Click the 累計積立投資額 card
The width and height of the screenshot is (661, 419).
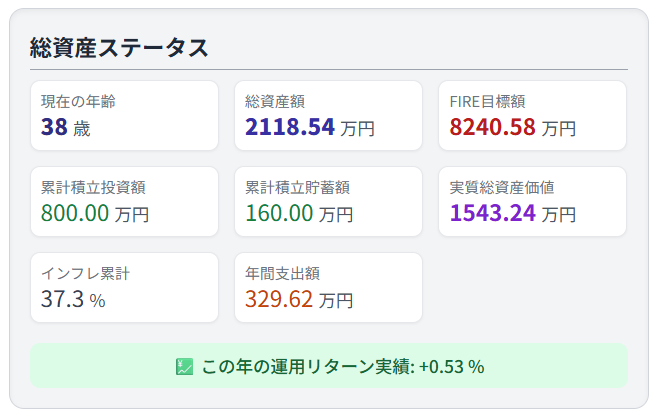(124, 201)
